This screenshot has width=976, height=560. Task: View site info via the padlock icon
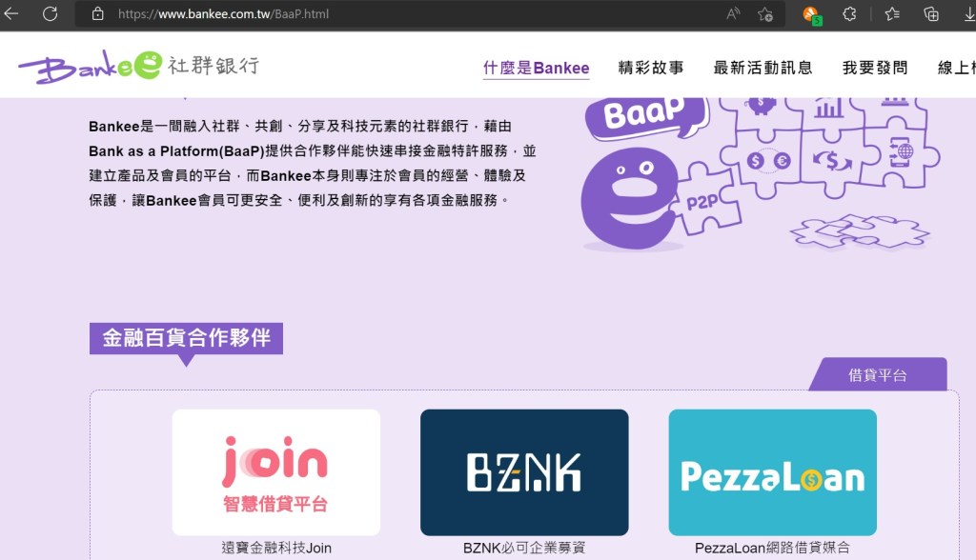click(x=98, y=13)
